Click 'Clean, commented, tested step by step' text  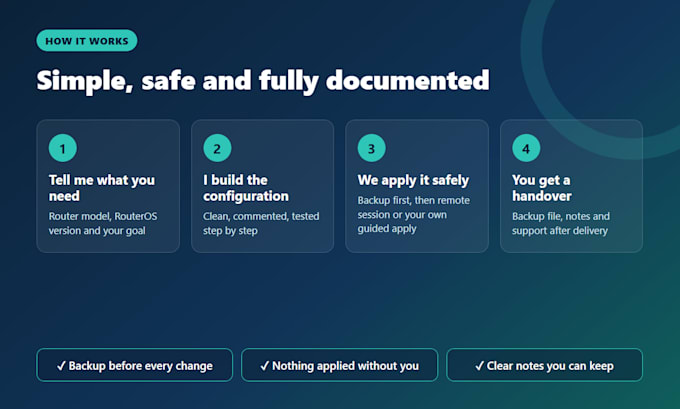pyautogui.click(x=261, y=223)
